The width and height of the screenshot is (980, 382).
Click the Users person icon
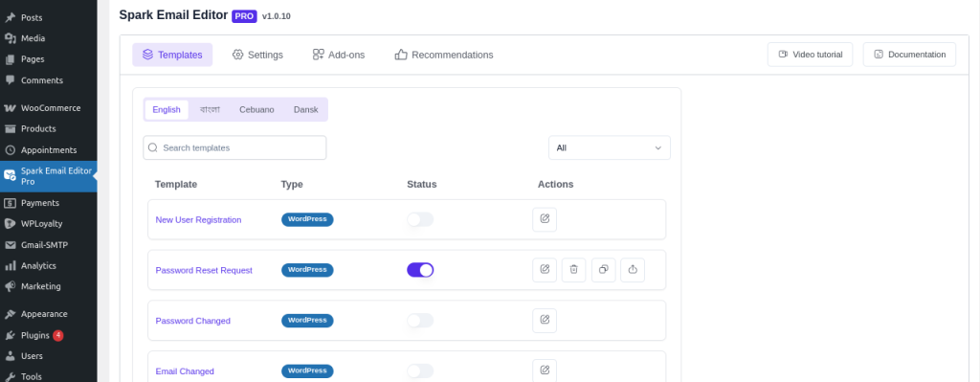[10, 356]
